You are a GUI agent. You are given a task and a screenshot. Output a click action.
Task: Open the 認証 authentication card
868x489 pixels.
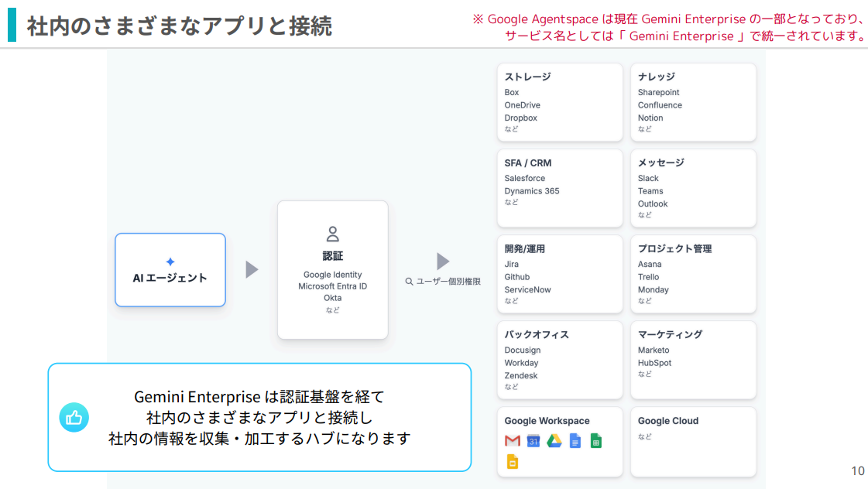click(x=332, y=269)
